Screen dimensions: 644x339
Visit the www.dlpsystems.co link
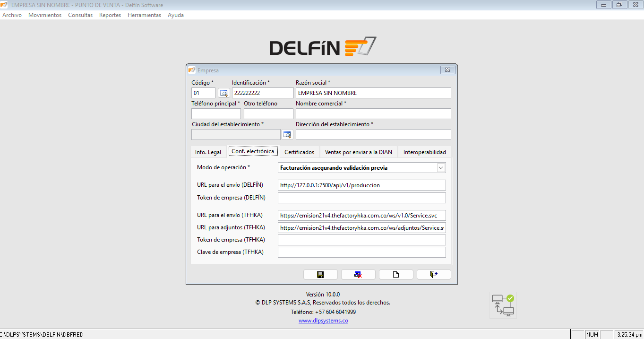point(323,321)
